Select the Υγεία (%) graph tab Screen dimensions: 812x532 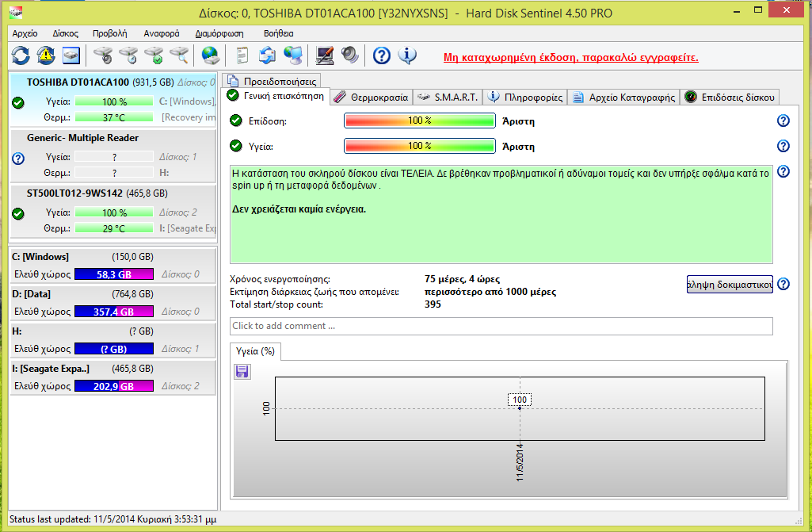[x=255, y=351]
